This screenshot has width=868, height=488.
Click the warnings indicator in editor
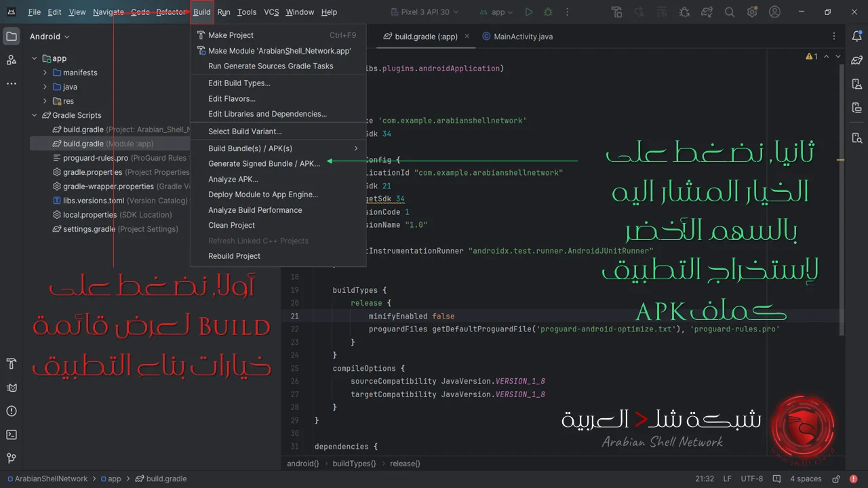coord(812,57)
